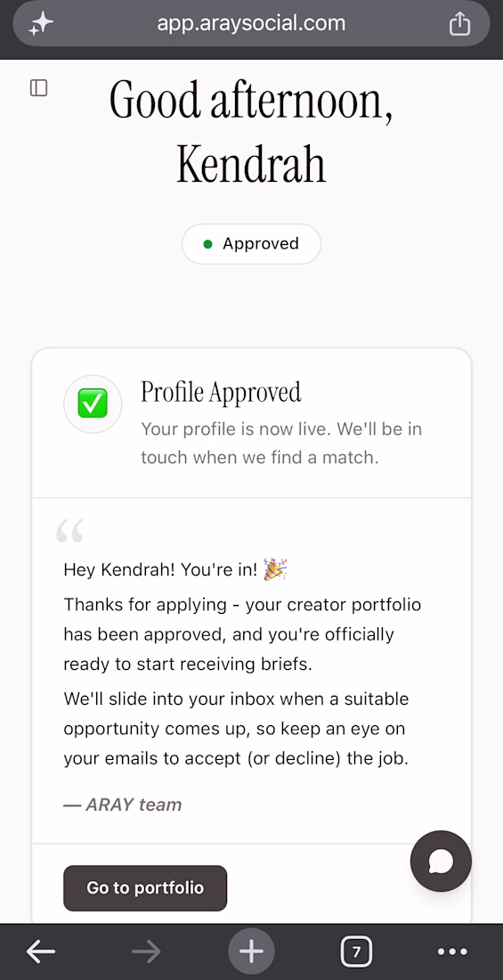The width and height of the screenshot is (503, 980).
Task: Tap the browser forward arrow
Action: pos(147,951)
